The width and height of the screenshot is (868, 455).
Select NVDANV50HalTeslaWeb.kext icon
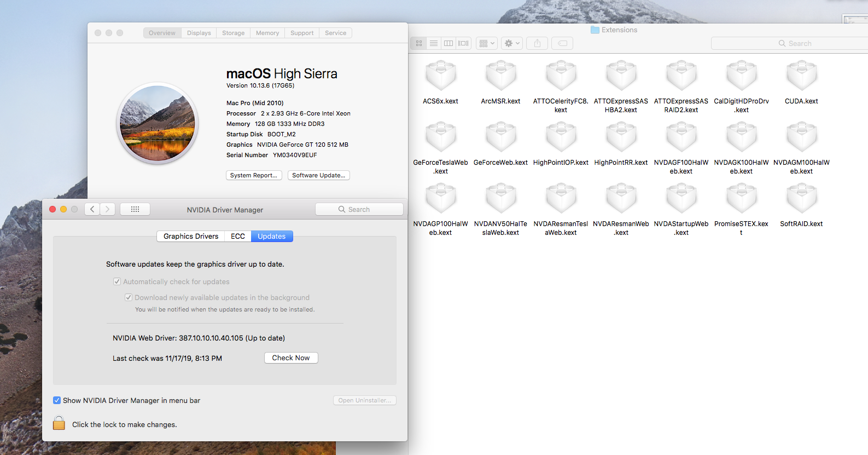[501, 198]
